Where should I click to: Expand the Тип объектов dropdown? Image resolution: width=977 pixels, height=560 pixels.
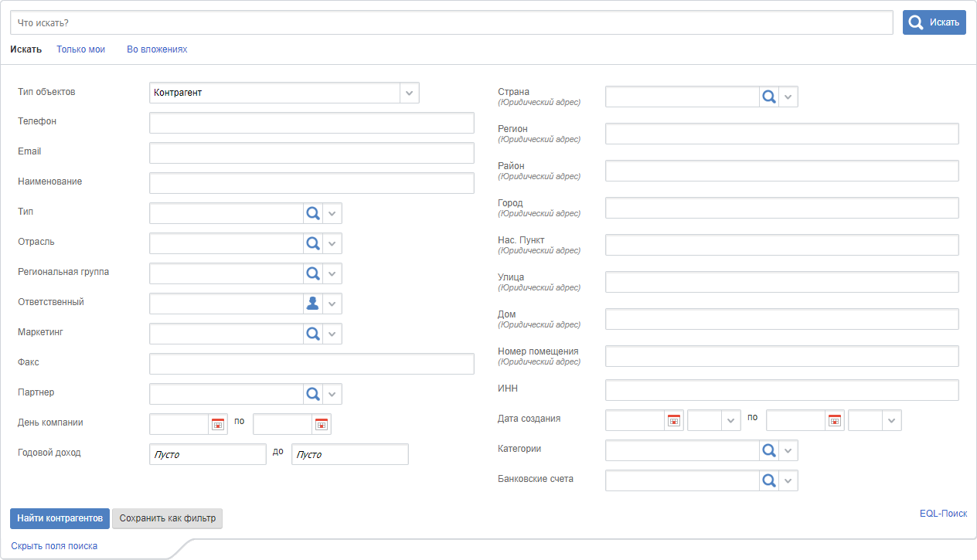[410, 93]
